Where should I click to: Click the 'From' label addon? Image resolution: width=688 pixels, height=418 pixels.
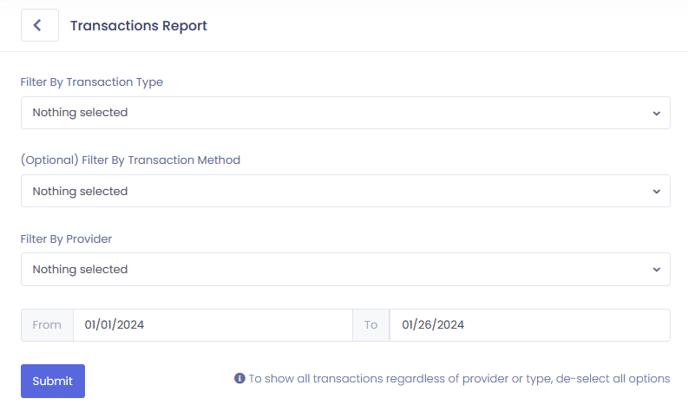click(47, 325)
